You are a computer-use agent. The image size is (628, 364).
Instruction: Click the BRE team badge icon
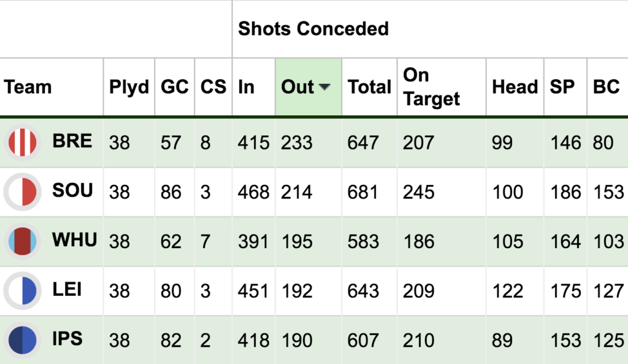click(23, 142)
